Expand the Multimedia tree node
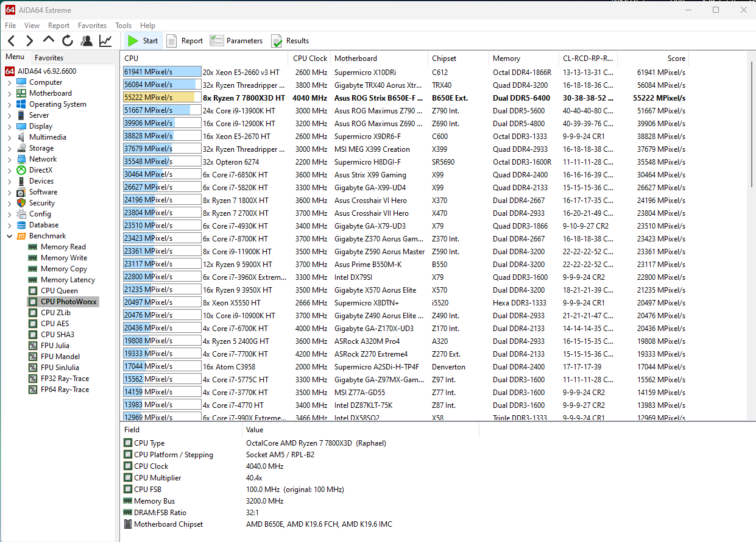Screen dimensions: 756x542 [9, 137]
